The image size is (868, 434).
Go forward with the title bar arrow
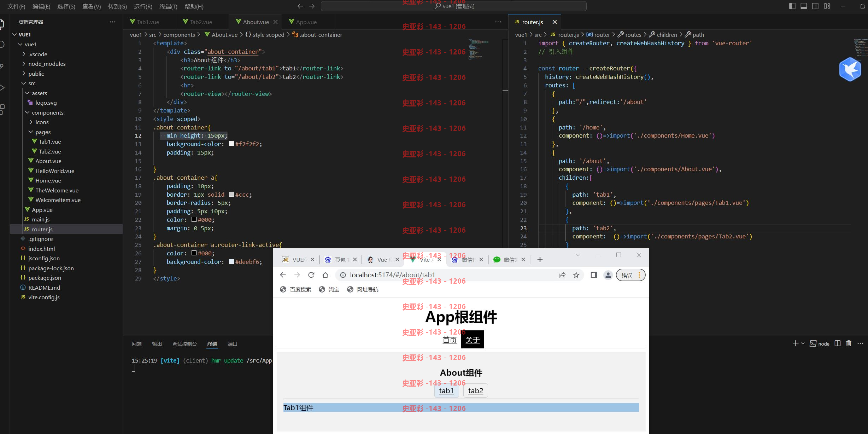312,6
